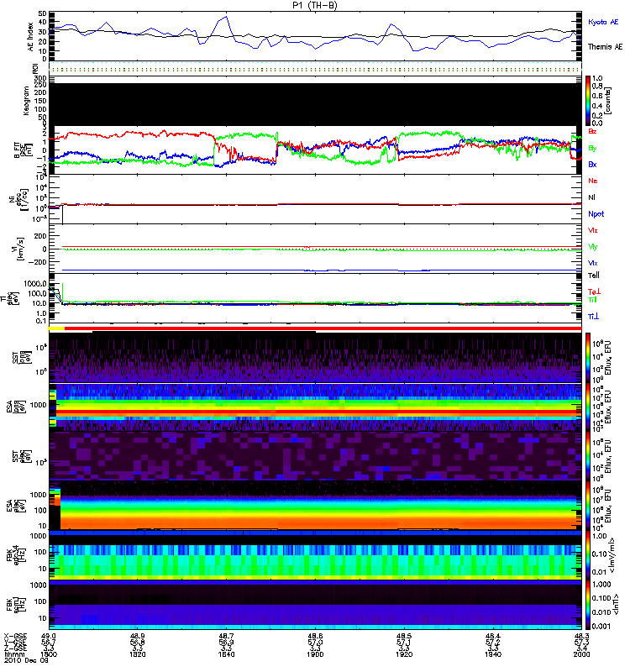
Task: Select the Kyoto AE legend label
Action: click(x=603, y=22)
